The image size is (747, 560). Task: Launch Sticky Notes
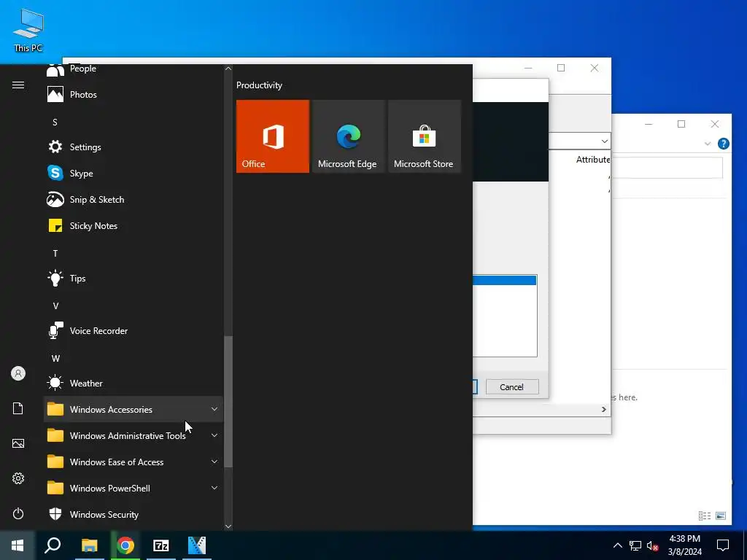[133, 225]
